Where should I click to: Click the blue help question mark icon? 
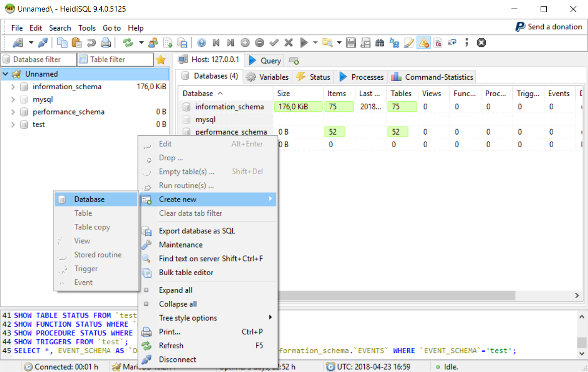202,43
